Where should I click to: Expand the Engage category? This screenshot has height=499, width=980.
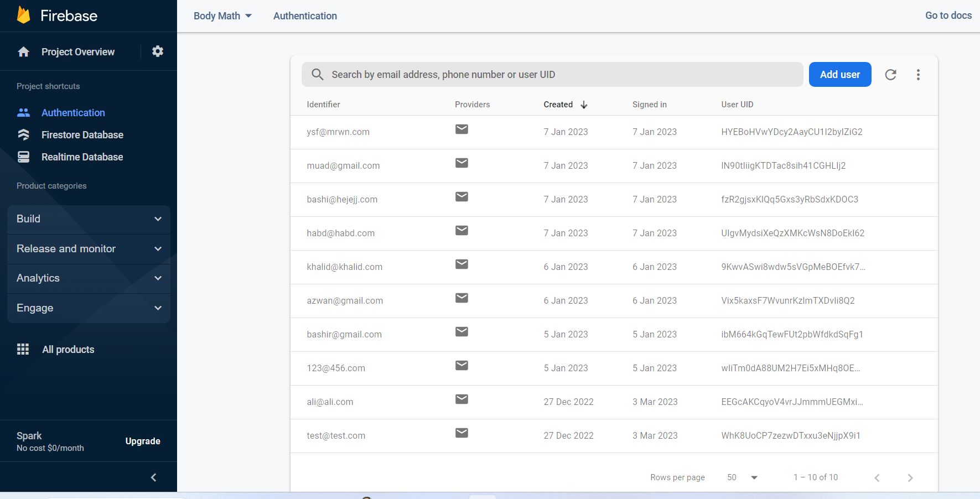(89, 308)
